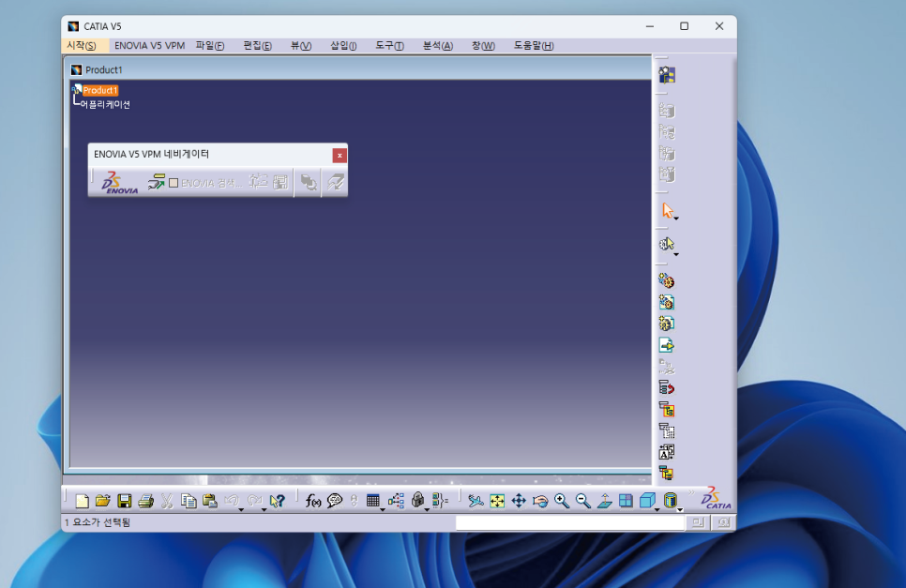The width and height of the screenshot is (906, 588).
Task: Click the Paste clipboard icon
Action: tap(210, 501)
